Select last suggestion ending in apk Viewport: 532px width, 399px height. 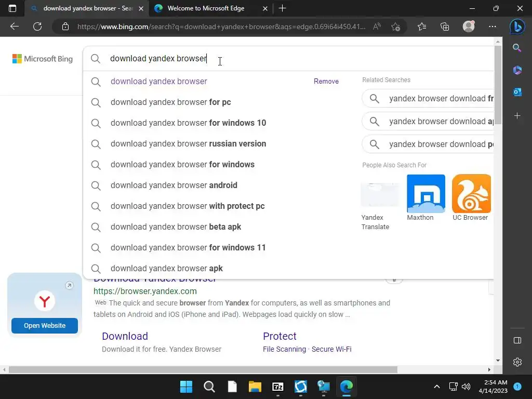[167, 269]
